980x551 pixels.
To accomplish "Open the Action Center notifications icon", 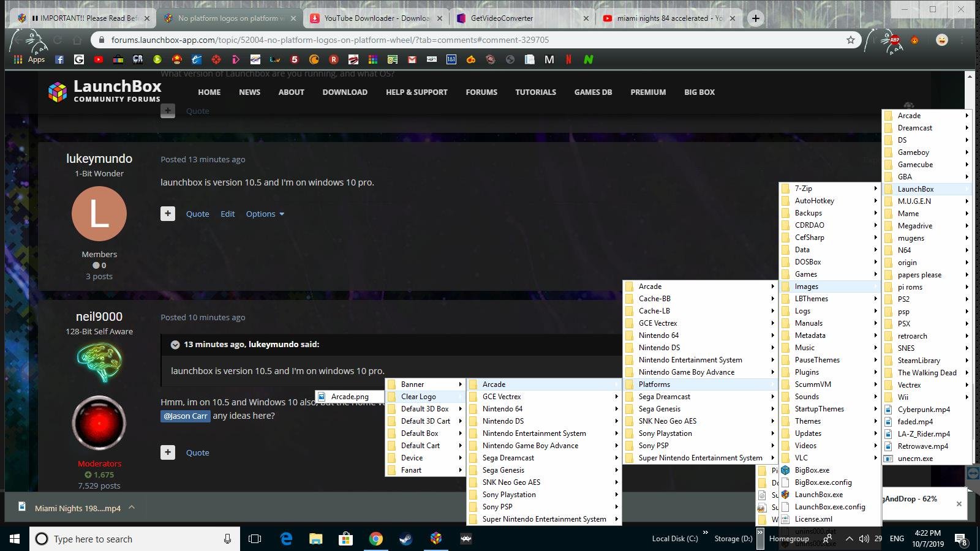I will [961, 539].
